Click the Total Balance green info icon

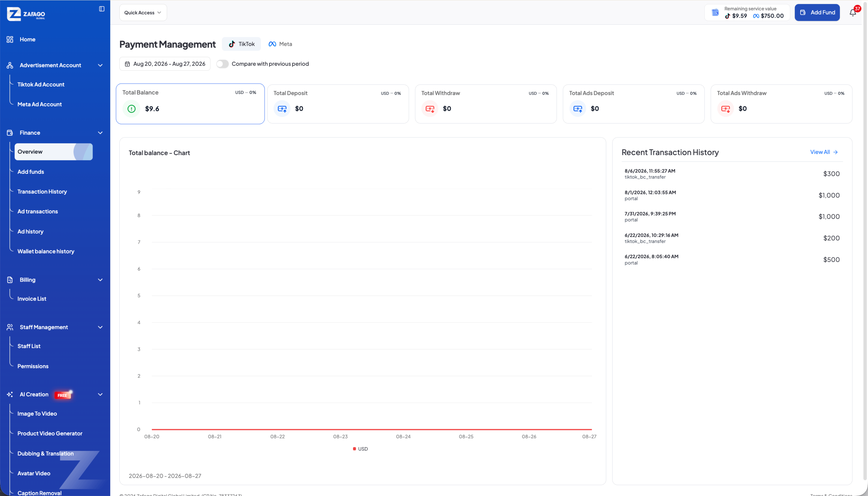[132, 109]
